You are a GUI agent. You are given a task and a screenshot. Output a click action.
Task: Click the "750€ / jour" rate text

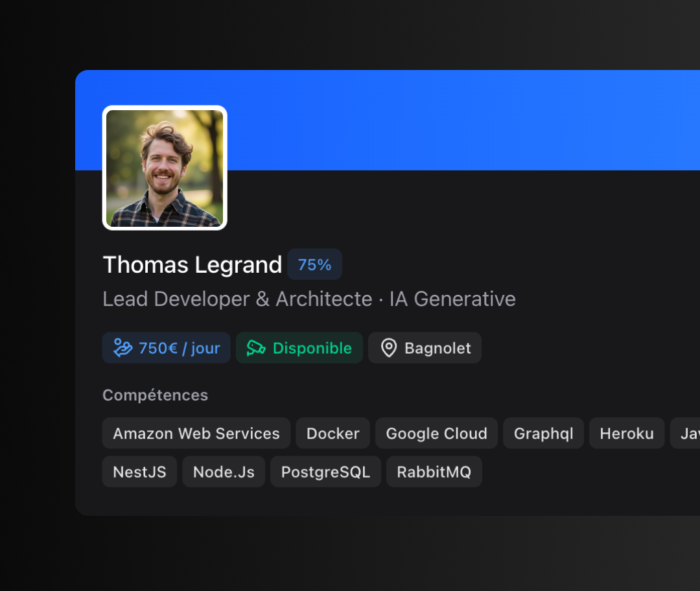coord(180,348)
